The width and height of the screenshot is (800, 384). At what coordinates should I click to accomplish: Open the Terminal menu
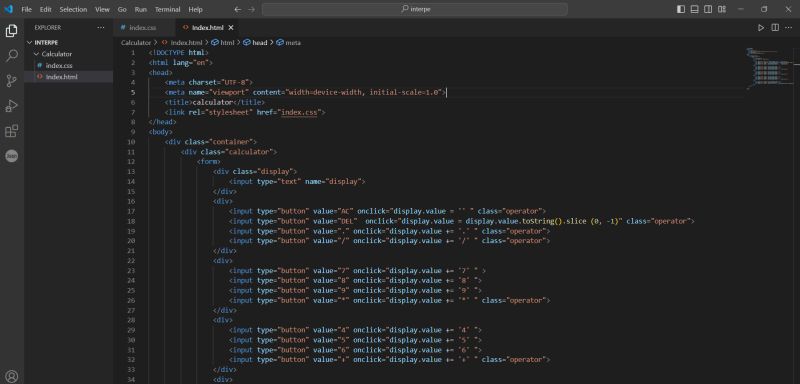167,9
